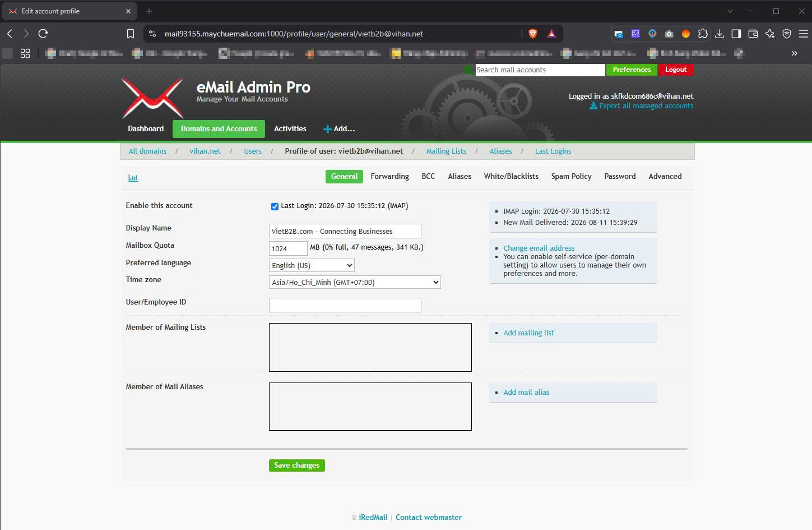Open Domains and Accounts menu
Image resolution: width=812 pixels, height=530 pixels.
click(x=219, y=129)
